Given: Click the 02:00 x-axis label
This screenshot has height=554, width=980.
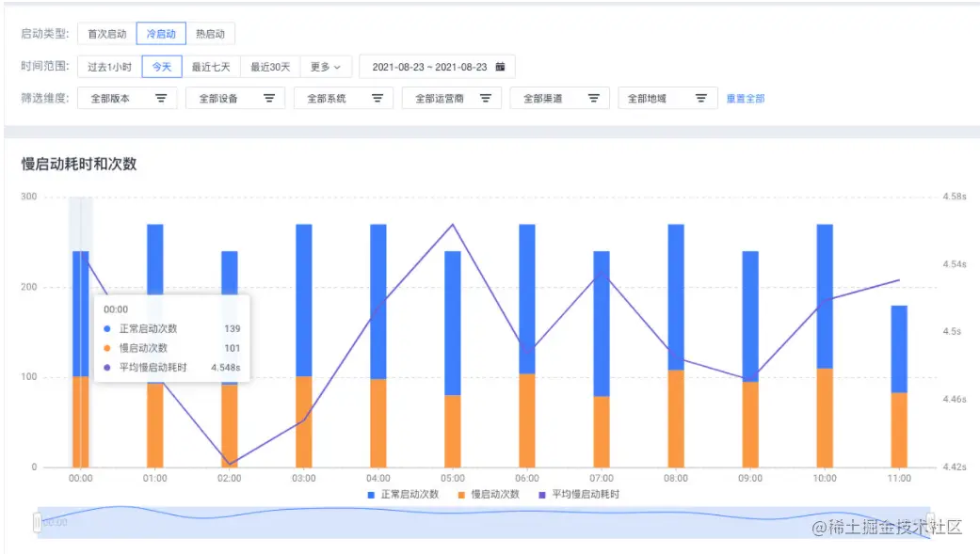Looking at the screenshot, I should [x=230, y=479].
